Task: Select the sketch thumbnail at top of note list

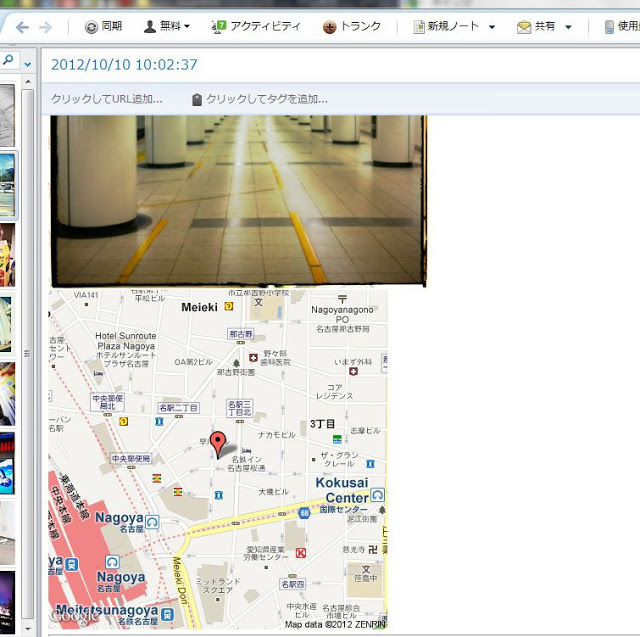Action: (7, 115)
